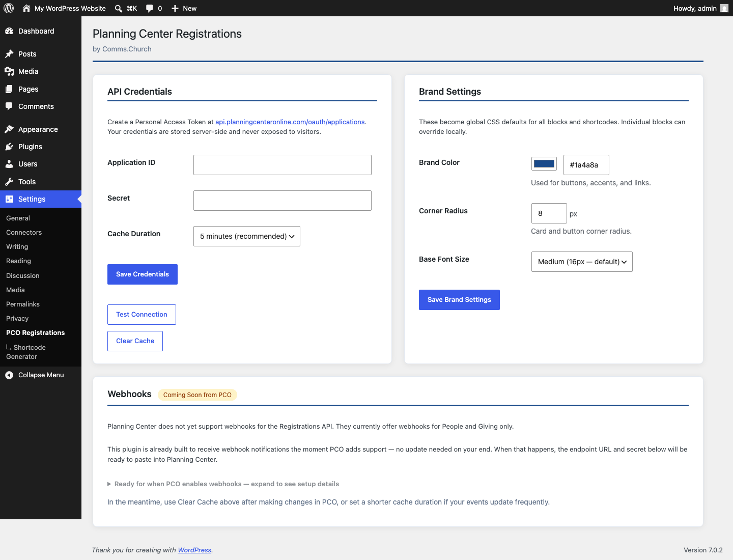This screenshot has height=560, width=733.
Task: Focus the Application ID field
Action: click(x=283, y=165)
